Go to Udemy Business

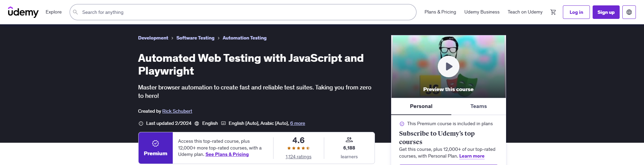tap(482, 12)
